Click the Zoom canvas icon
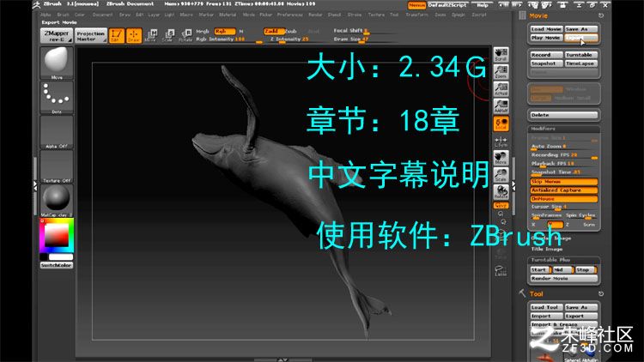This screenshot has height=362, width=644. tap(501, 72)
